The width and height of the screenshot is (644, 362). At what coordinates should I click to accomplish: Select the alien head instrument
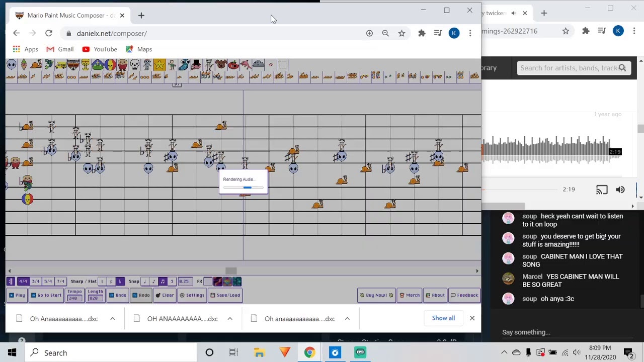(11, 64)
